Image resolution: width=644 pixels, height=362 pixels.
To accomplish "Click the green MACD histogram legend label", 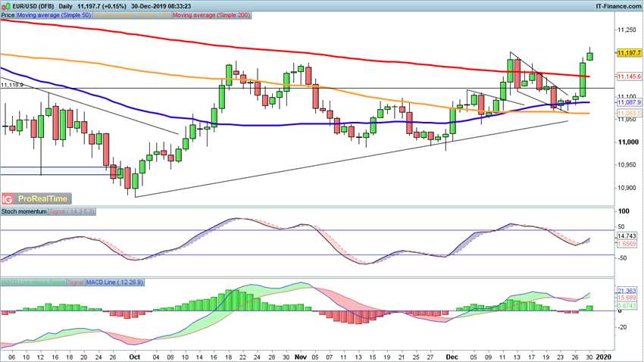I will (33, 282).
